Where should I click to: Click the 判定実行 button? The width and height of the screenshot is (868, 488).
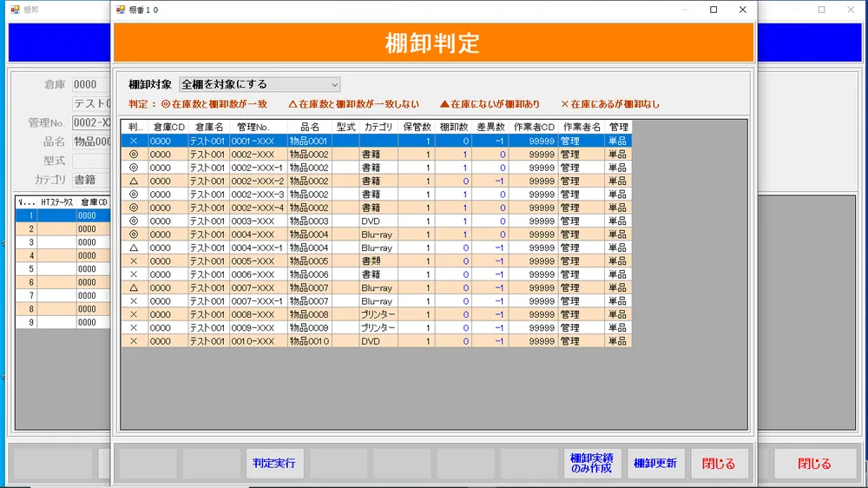[x=274, y=463]
